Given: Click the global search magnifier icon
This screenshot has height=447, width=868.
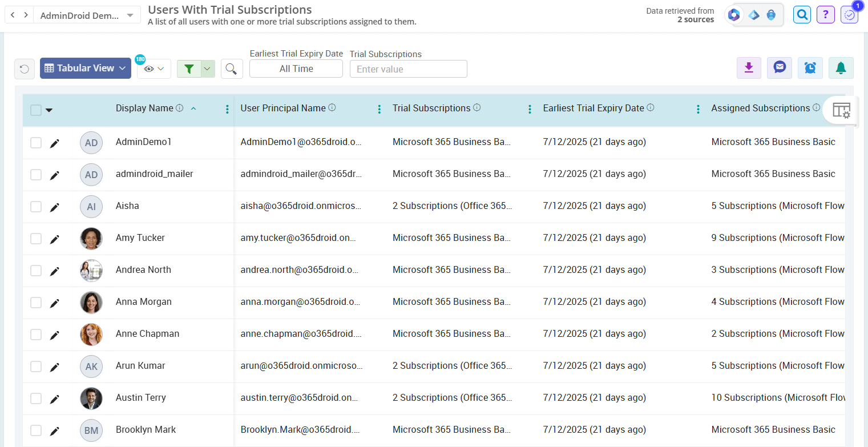Looking at the screenshot, I should point(802,14).
